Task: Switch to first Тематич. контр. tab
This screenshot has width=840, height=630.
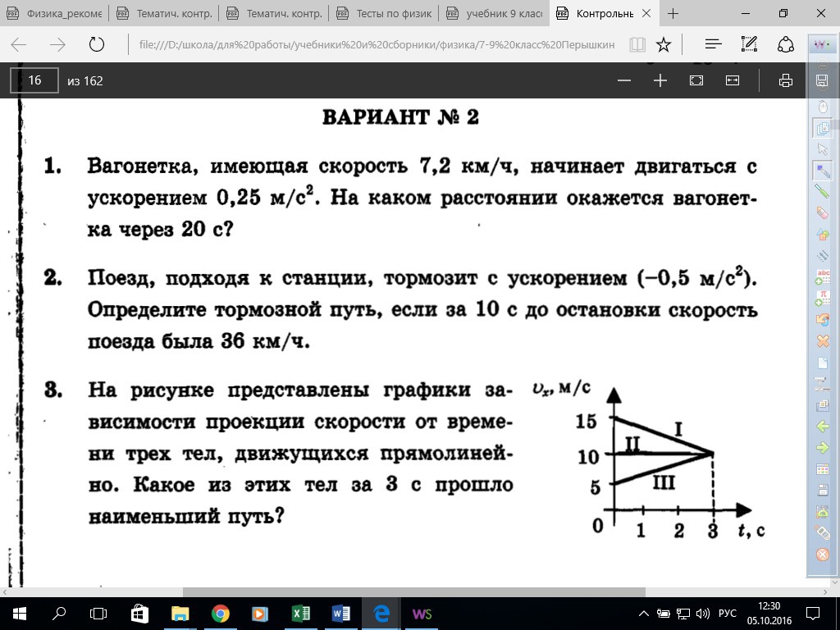Action: coord(165,14)
